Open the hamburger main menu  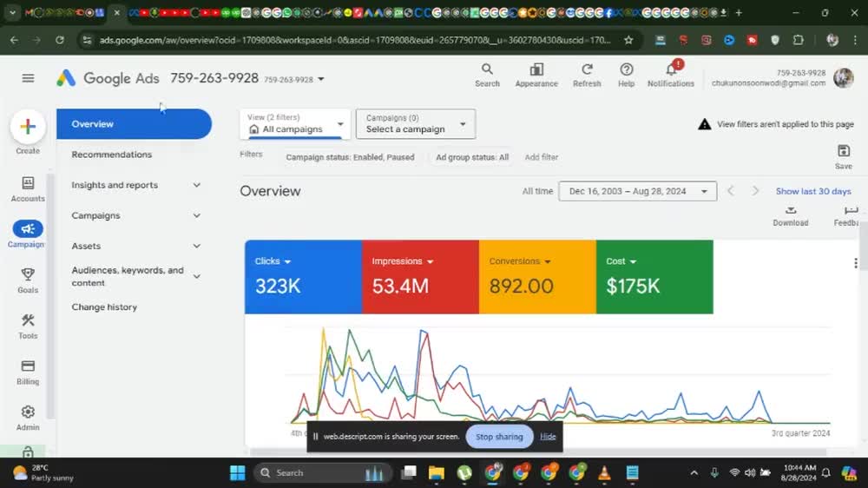(x=28, y=78)
